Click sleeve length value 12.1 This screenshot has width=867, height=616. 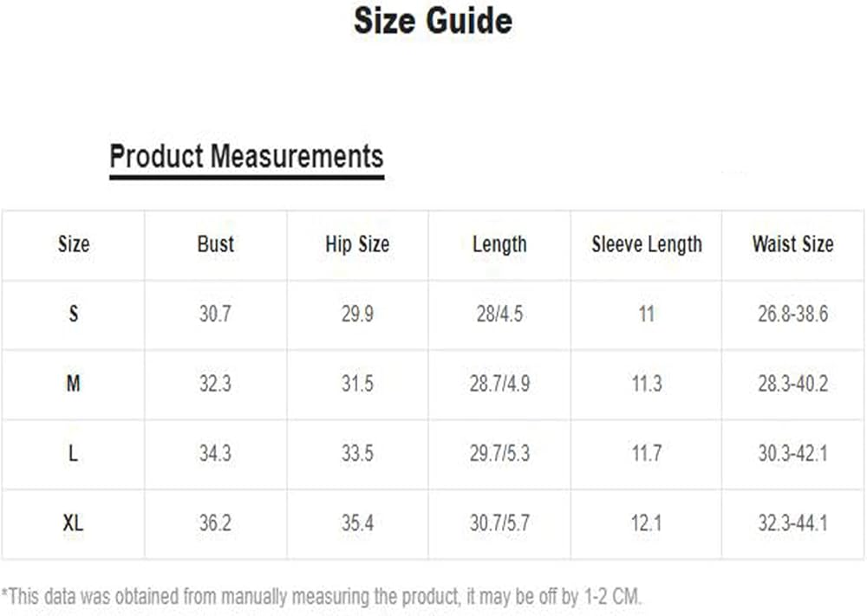point(647,522)
